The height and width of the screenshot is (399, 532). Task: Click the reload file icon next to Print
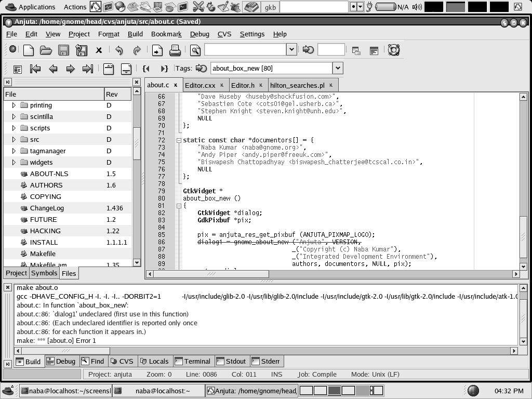point(157,50)
